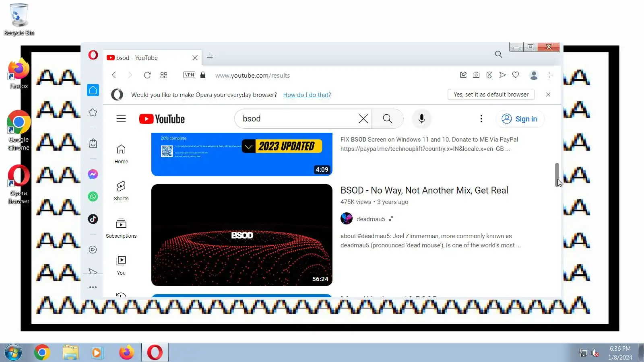644x362 pixels.
Task: Select the Recycle Bin desktop icon
Action: coord(19,19)
